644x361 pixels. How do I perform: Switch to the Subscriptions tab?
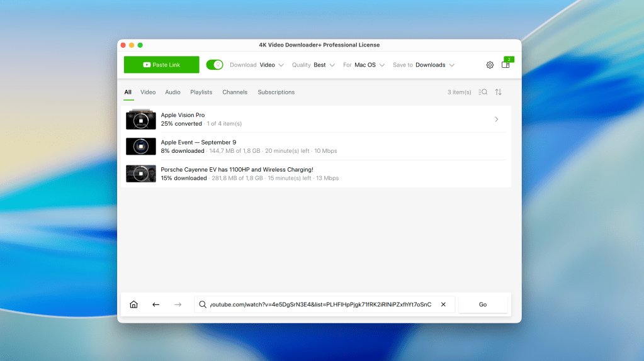276,92
